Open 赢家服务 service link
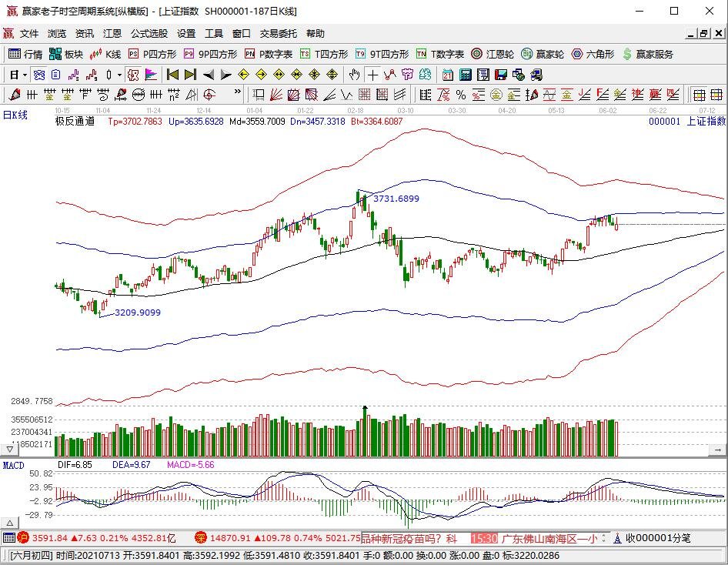 [x=648, y=55]
